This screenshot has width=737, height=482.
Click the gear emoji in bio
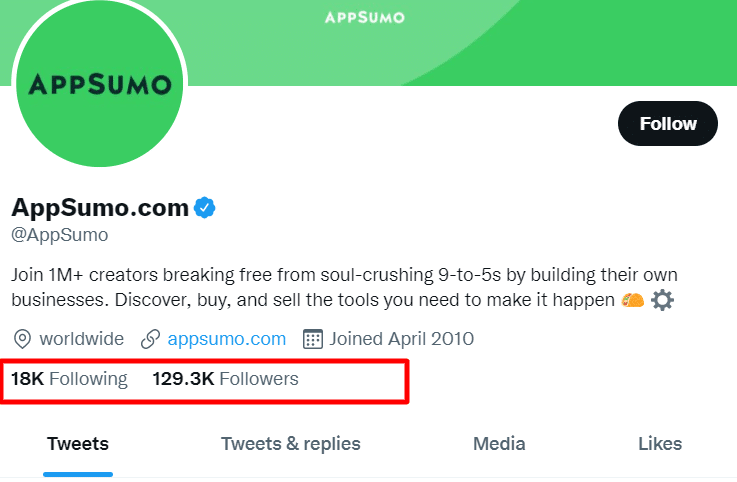pos(662,300)
